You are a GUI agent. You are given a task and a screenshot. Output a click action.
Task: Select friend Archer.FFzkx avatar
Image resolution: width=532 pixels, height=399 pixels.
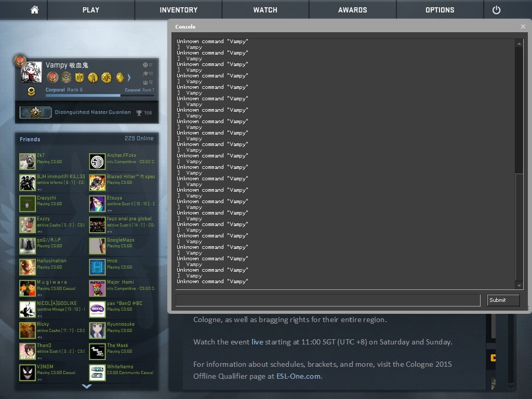pyautogui.click(x=97, y=162)
